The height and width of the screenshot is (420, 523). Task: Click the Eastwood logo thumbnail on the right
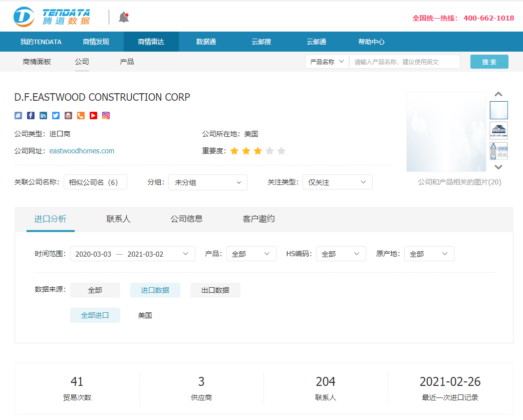tap(498, 129)
